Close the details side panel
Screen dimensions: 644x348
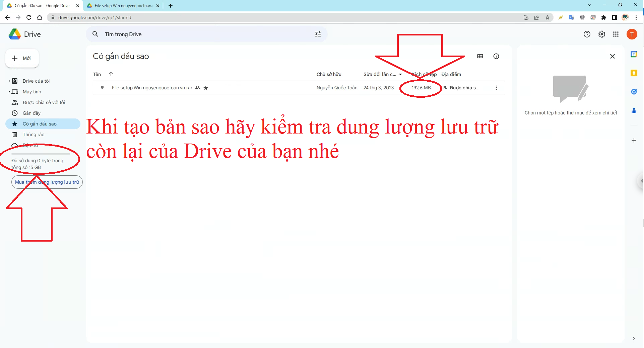[612, 56]
